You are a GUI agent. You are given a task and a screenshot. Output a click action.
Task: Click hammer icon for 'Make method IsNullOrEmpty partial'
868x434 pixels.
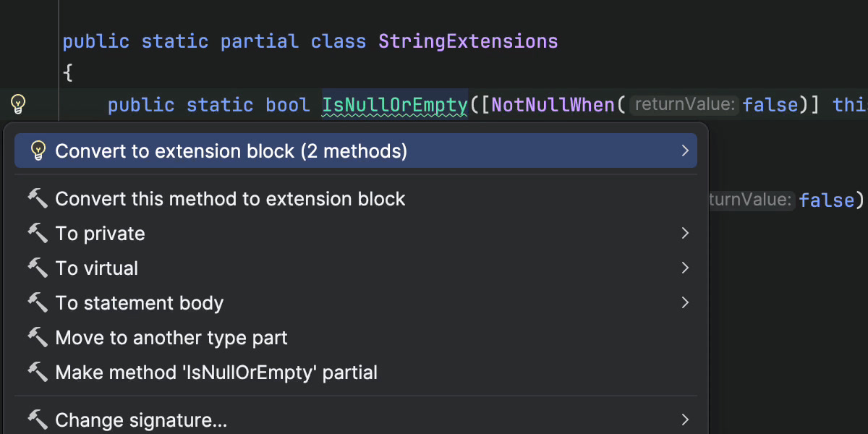pos(38,372)
